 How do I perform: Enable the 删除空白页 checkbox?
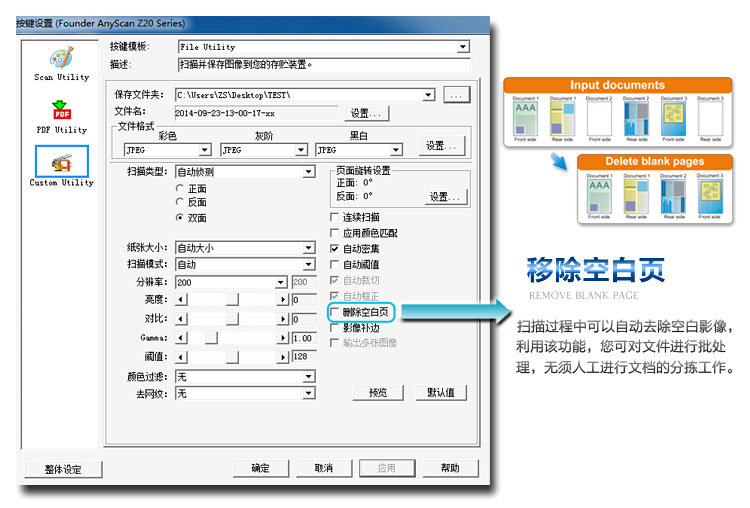(x=336, y=313)
